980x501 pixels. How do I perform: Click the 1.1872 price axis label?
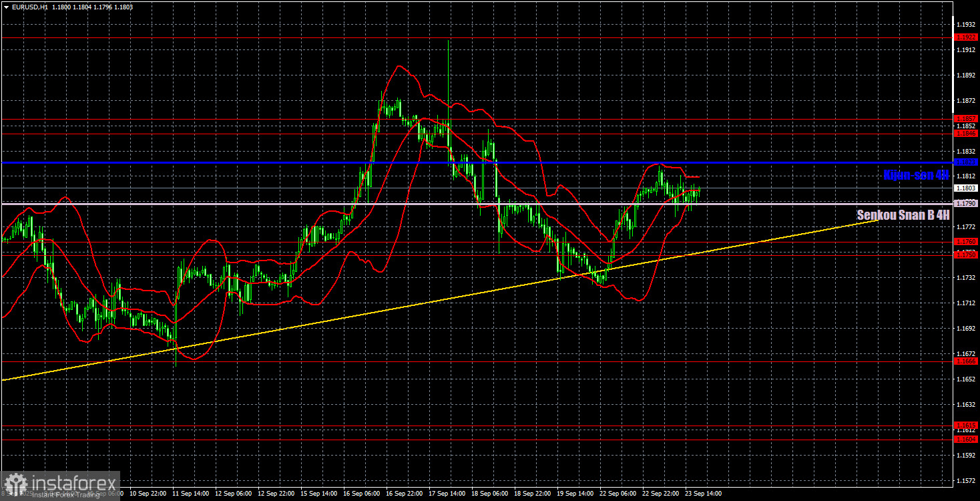point(966,101)
